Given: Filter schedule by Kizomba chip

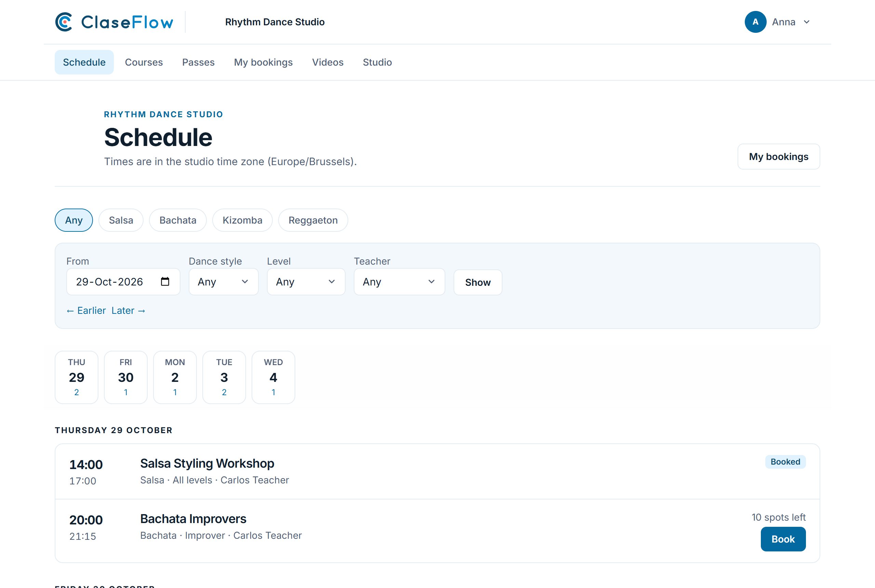Looking at the screenshot, I should tap(243, 220).
